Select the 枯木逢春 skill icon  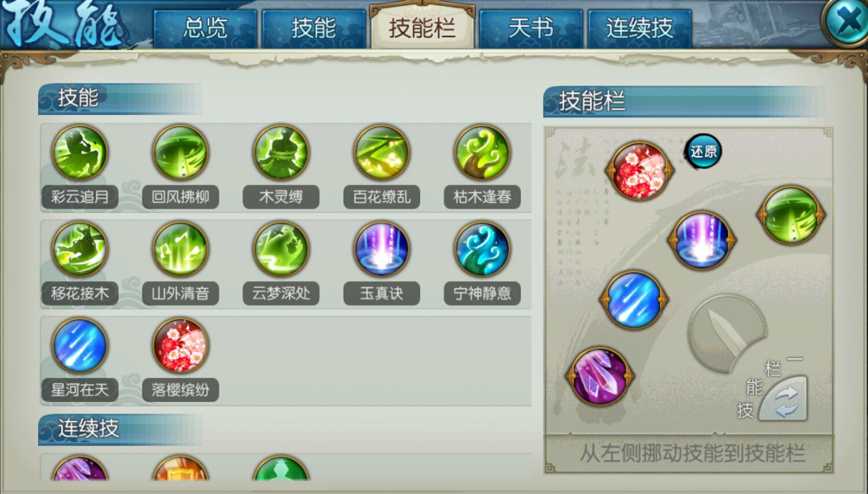(483, 153)
